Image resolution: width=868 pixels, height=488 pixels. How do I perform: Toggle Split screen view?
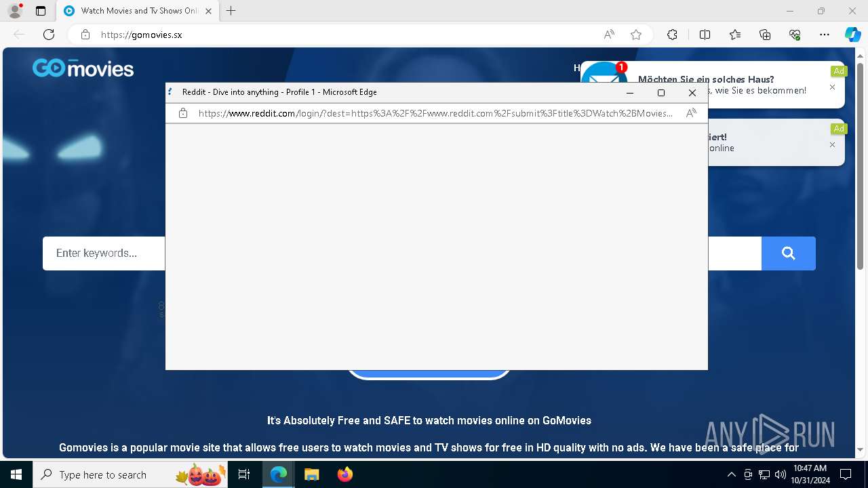(705, 35)
